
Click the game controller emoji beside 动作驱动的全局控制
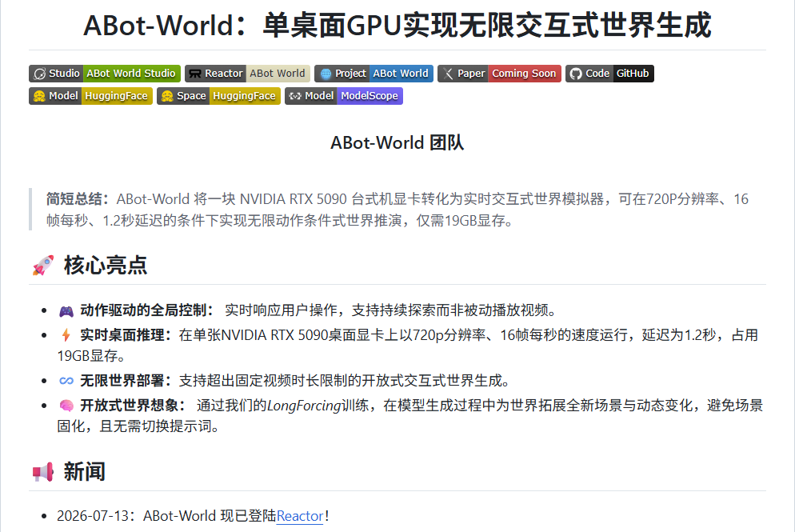click(66, 311)
